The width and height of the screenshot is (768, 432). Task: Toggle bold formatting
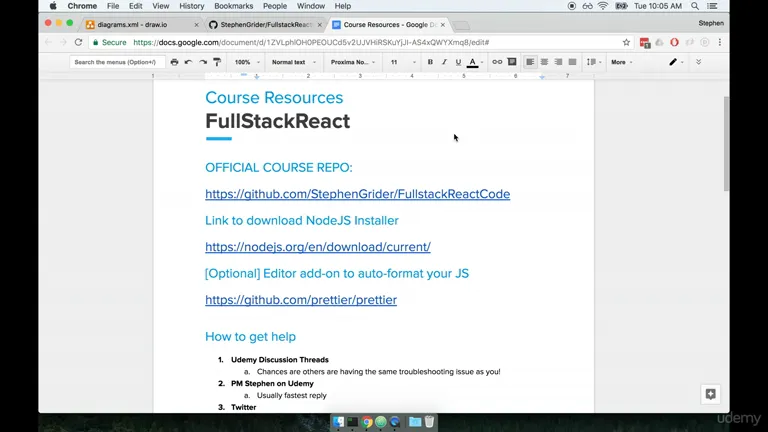pyautogui.click(x=430, y=62)
